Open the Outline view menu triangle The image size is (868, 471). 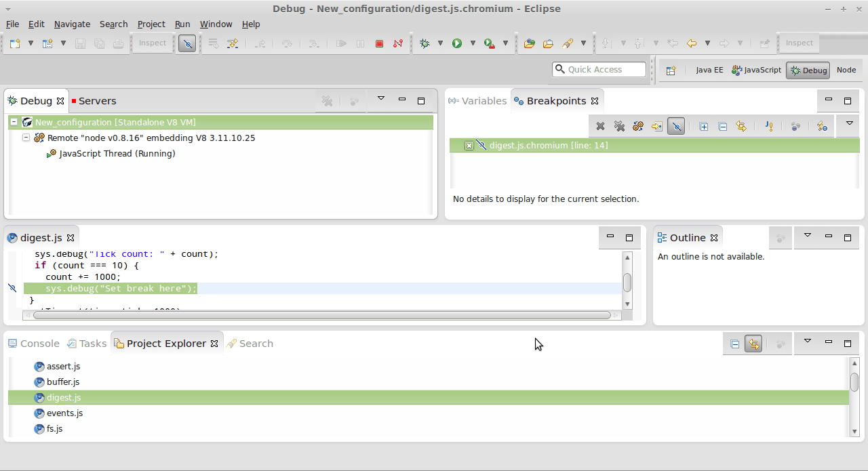[x=807, y=236]
